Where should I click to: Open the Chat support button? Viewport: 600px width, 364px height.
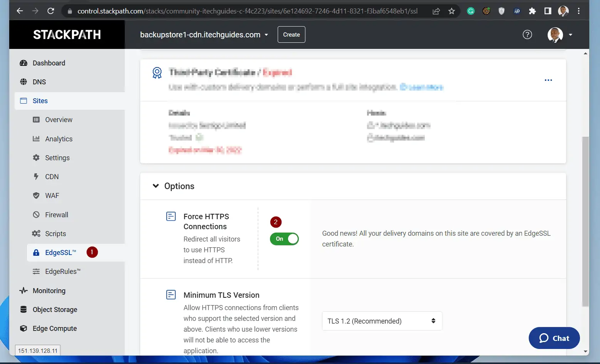554,338
